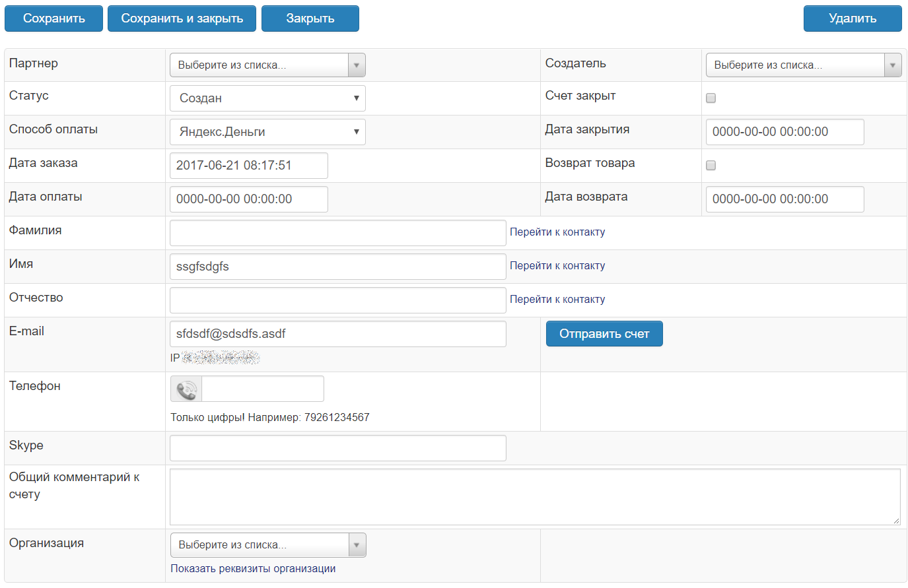908x588 pixels.
Task: Open Способ оплаты dropdown with Яндекс.Деньги
Action: click(267, 132)
